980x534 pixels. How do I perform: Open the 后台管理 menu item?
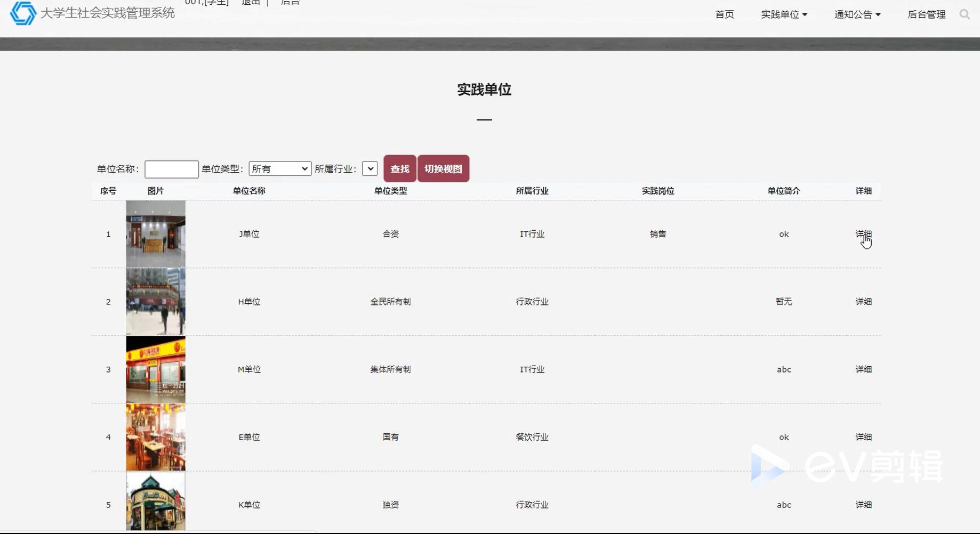(x=926, y=14)
